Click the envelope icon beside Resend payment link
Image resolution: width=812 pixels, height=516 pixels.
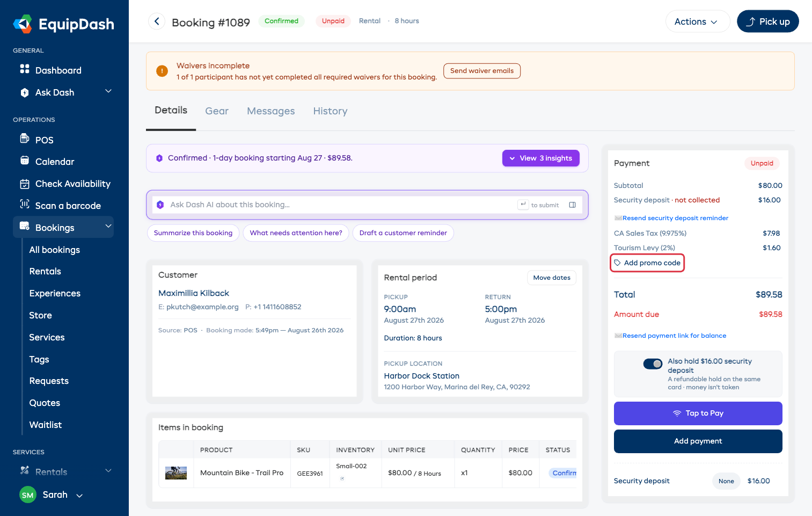pos(618,336)
